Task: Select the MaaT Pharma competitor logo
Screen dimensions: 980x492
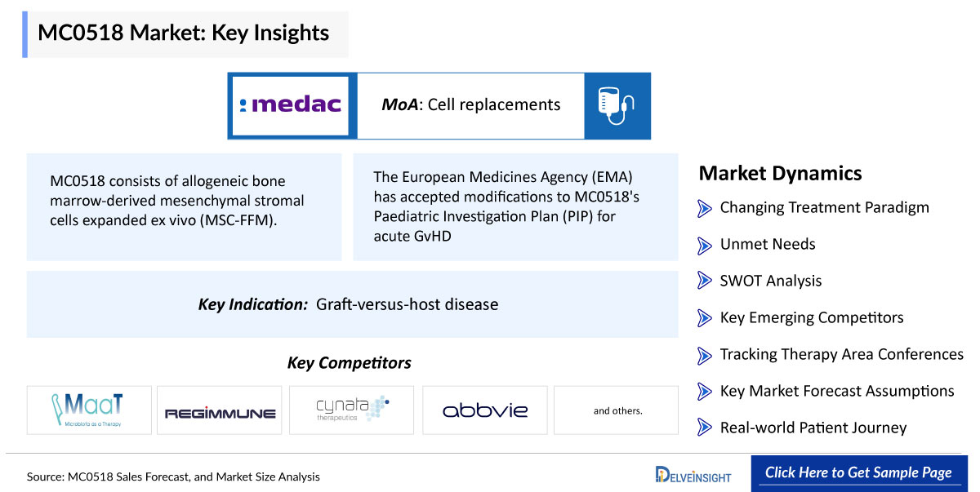Action: tap(89, 410)
